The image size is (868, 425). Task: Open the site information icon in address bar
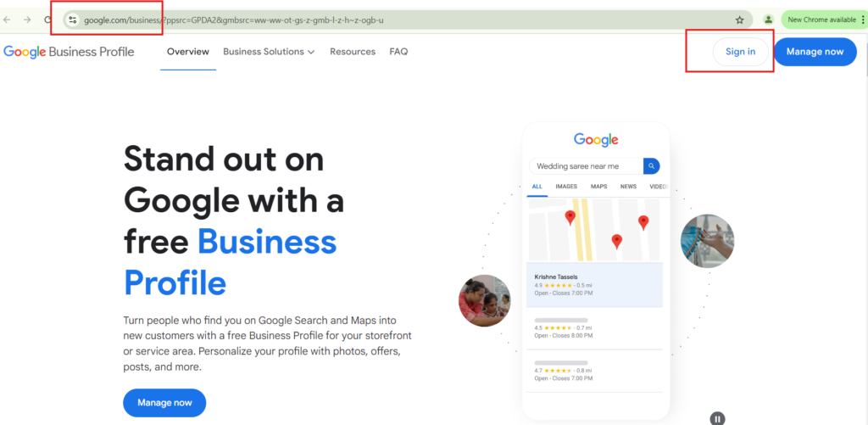72,20
